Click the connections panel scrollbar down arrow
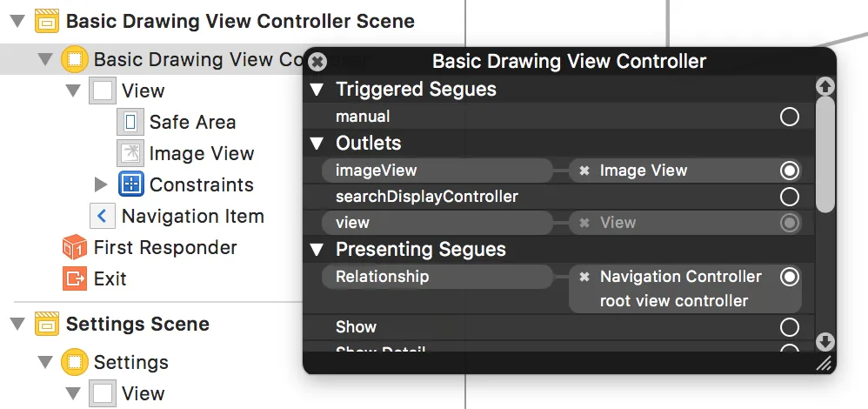Viewport: 868px width, 409px height. (825, 342)
